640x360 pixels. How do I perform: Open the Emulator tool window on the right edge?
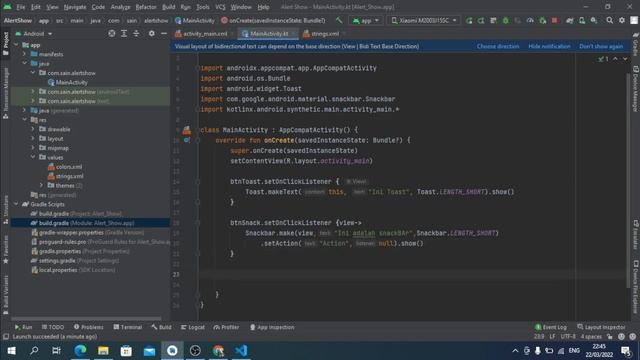(x=636, y=235)
